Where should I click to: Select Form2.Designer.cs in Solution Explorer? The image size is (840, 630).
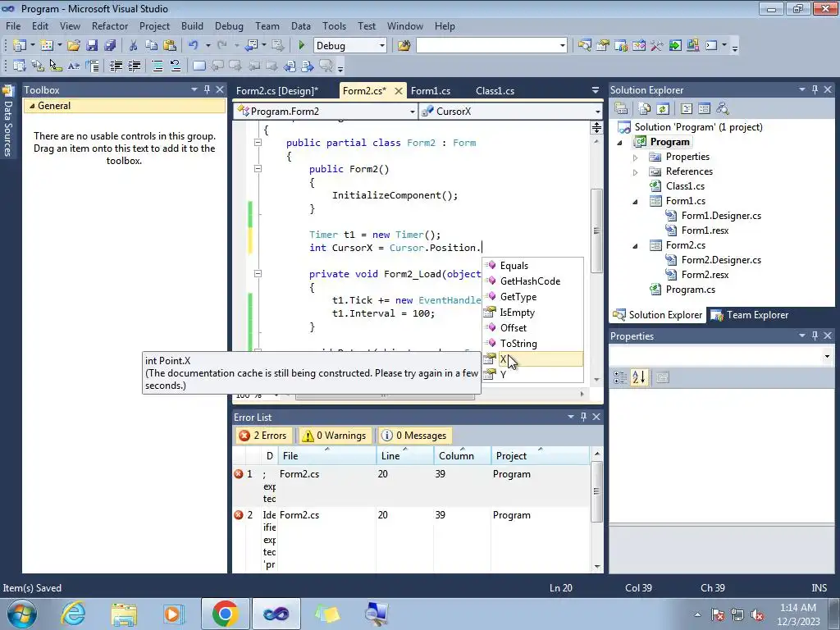pyautogui.click(x=720, y=260)
